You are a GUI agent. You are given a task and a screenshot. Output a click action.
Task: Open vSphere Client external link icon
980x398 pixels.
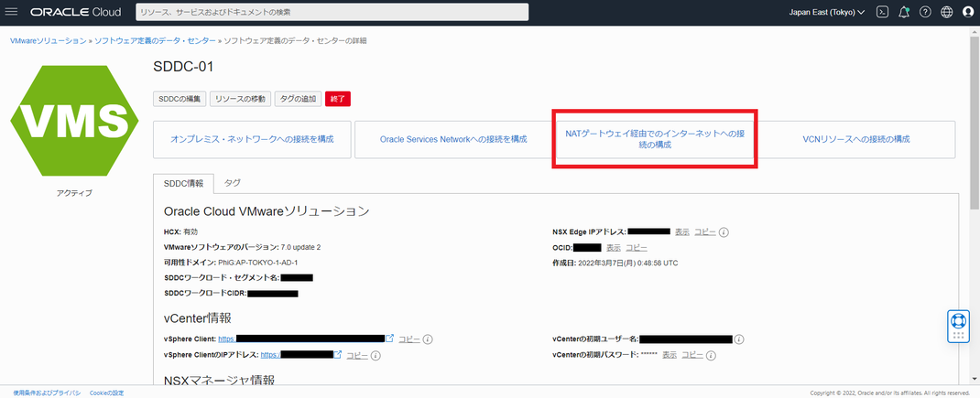(389, 338)
